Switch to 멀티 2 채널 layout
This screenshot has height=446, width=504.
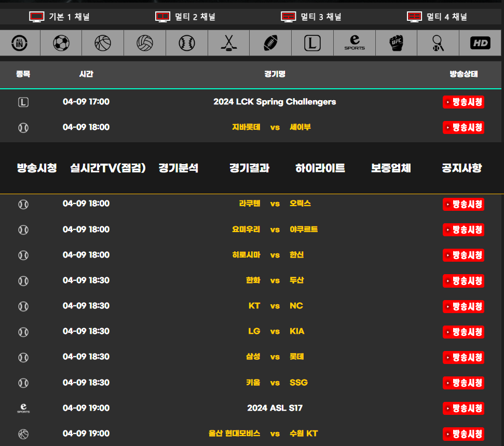[x=185, y=17]
